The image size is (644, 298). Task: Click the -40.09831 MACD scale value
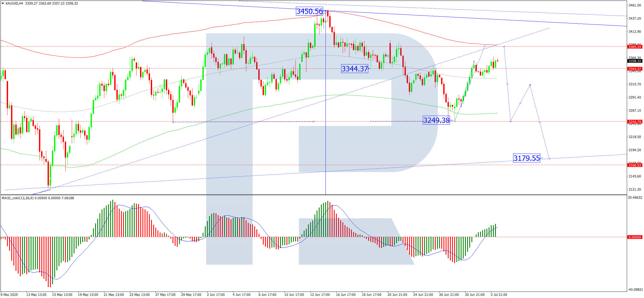click(x=635, y=290)
